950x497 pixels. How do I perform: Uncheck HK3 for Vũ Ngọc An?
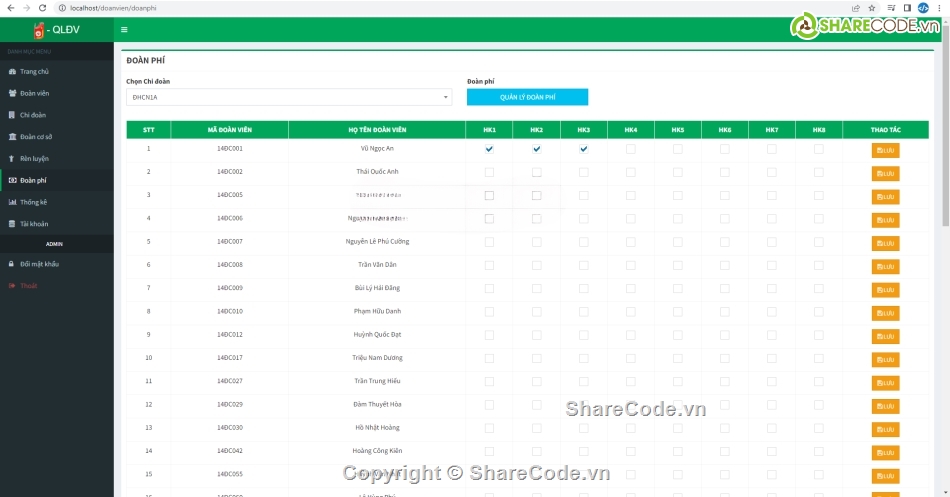click(x=583, y=148)
